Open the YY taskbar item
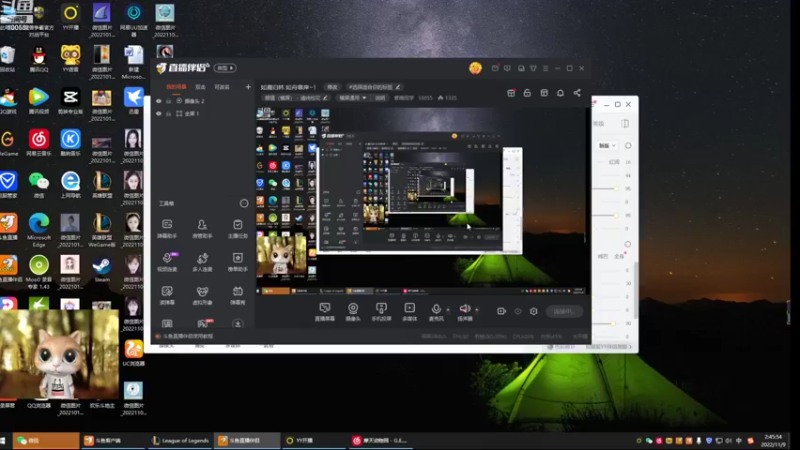The width and height of the screenshot is (800, 450). tap(315, 440)
